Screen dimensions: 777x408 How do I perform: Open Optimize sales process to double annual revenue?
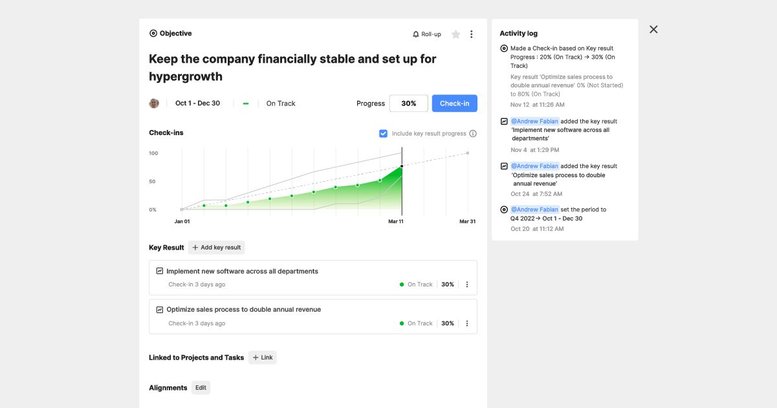(x=244, y=309)
